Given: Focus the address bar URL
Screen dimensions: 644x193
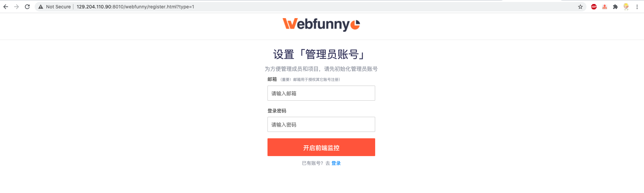Looking at the screenshot, I should 135,7.
